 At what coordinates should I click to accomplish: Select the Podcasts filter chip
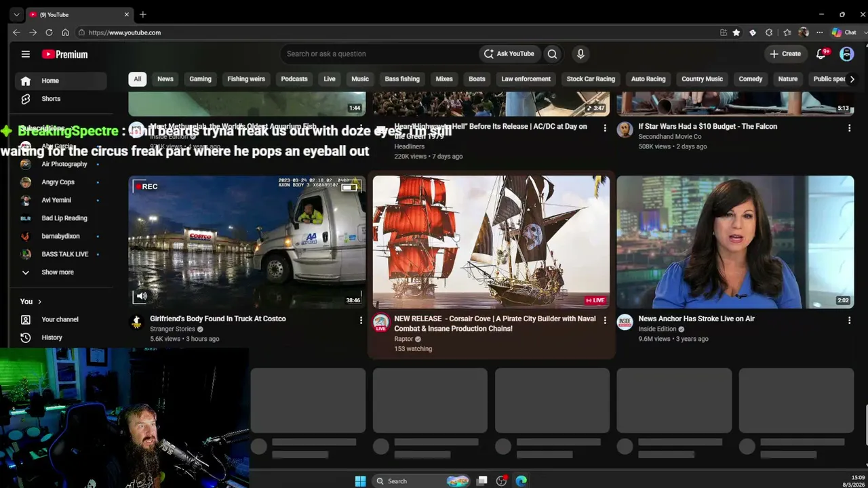(x=294, y=79)
